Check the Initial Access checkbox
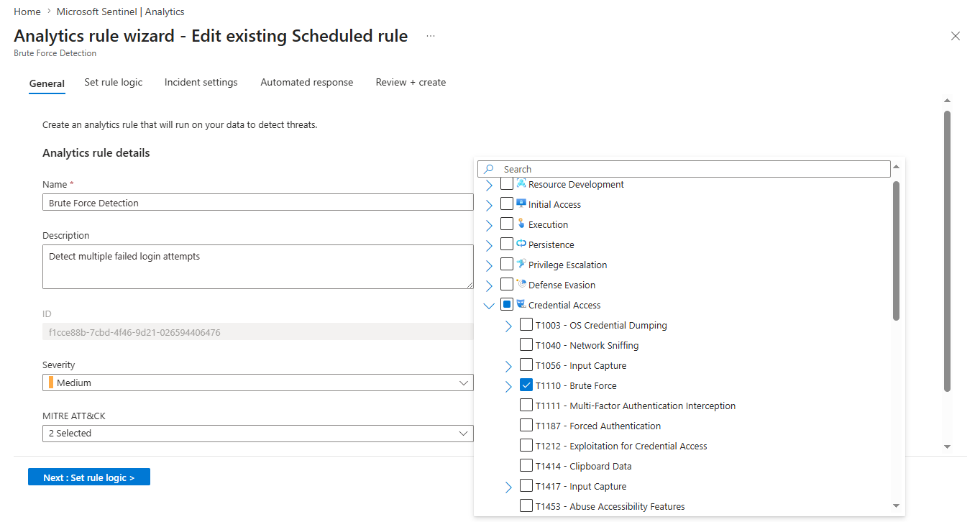The width and height of the screenshot is (980, 522). tap(507, 204)
